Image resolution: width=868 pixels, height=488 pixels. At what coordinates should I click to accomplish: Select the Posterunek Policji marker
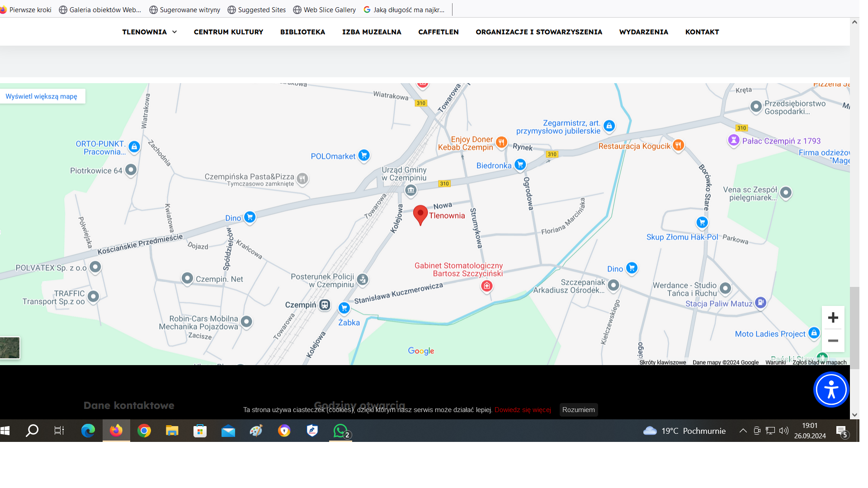[x=362, y=279]
